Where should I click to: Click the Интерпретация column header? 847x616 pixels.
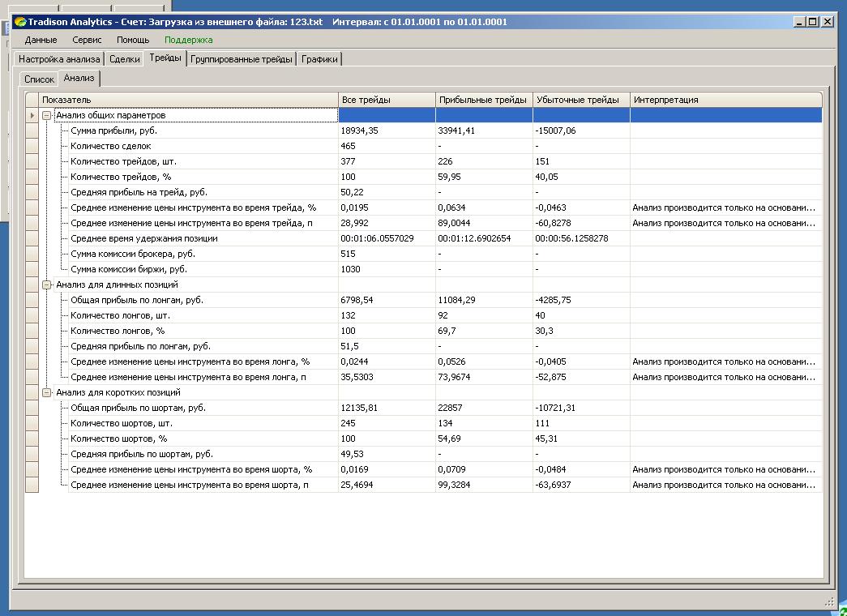(x=725, y=100)
